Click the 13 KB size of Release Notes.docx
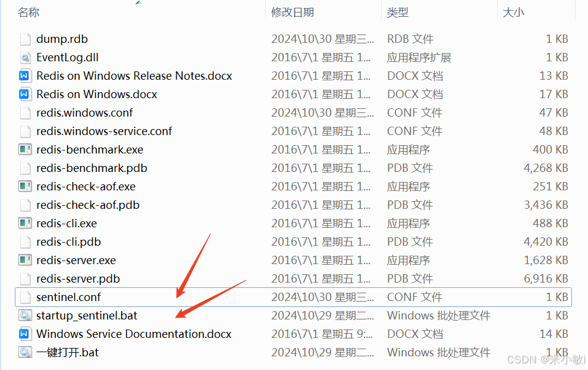The width and height of the screenshot is (588, 370). pyautogui.click(x=554, y=76)
